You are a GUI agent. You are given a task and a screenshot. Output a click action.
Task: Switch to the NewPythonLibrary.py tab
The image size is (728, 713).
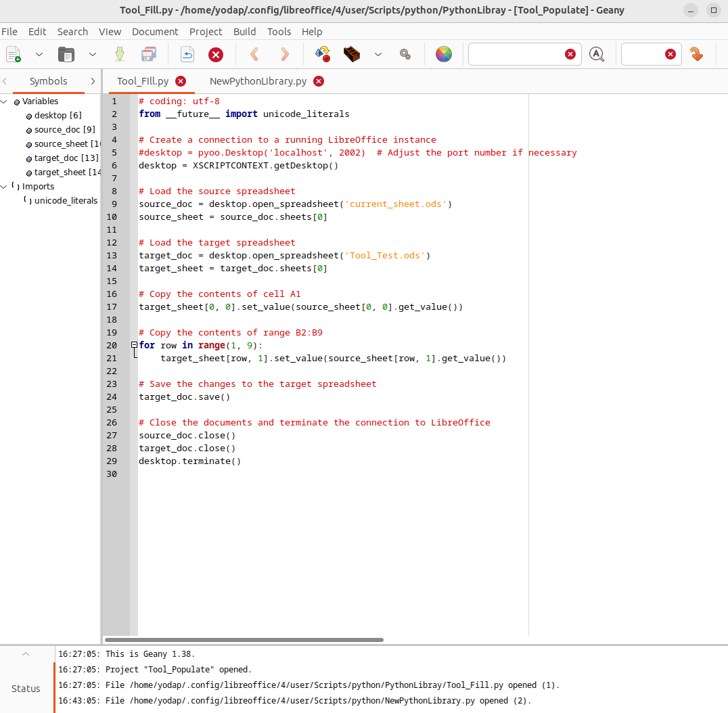(x=258, y=81)
